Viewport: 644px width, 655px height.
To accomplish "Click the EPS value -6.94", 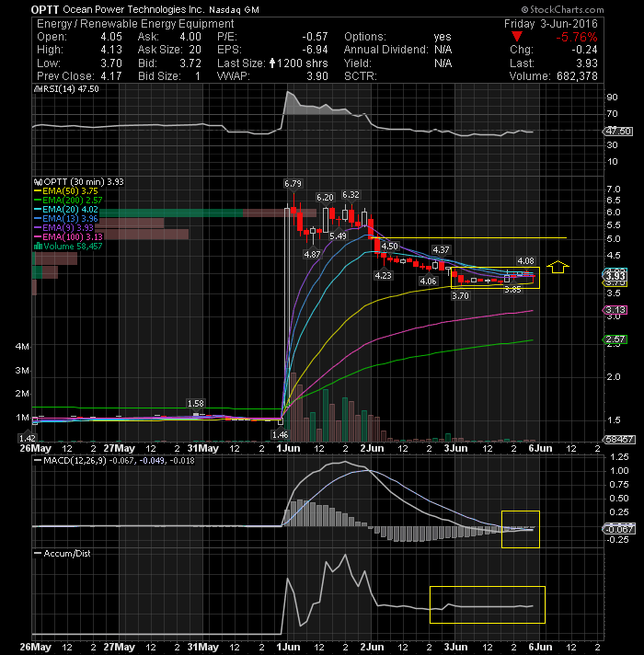I will [315, 50].
